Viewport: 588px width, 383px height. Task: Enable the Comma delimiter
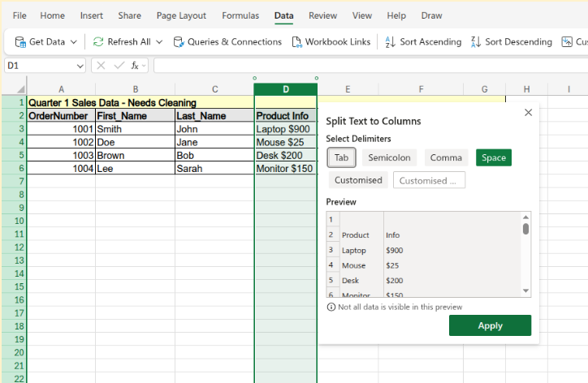[x=446, y=157]
